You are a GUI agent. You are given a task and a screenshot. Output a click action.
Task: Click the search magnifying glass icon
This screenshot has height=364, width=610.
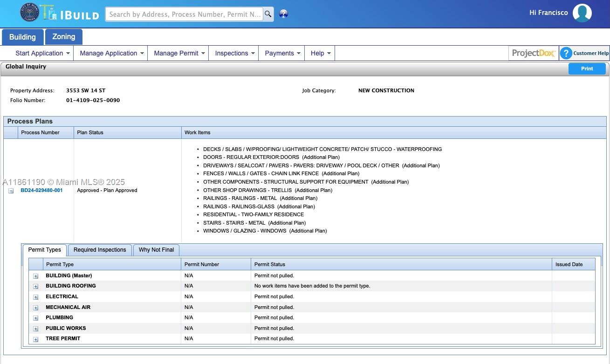[268, 14]
